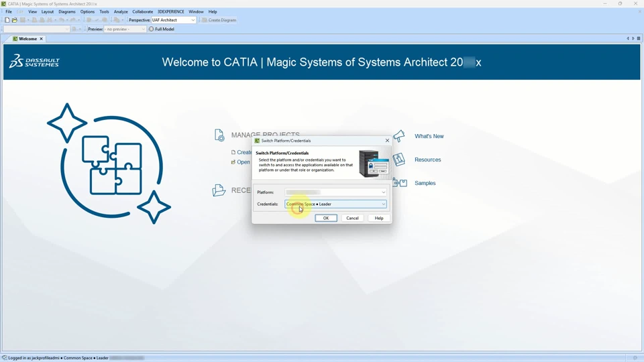The height and width of the screenshot is (362, 644).
Task: Open the Help menu
Action: coord(213,12)
